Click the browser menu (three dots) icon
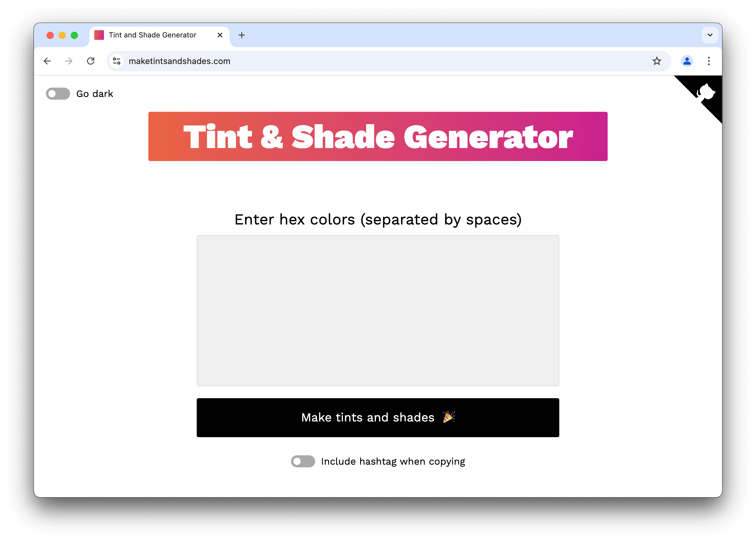The height and width of the screenshot is (542, 756). pyautogui.click(x=709, y=61)
